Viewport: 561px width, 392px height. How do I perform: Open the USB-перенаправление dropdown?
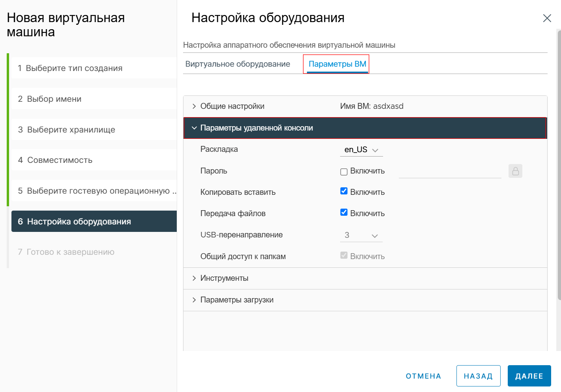point(361,235)
